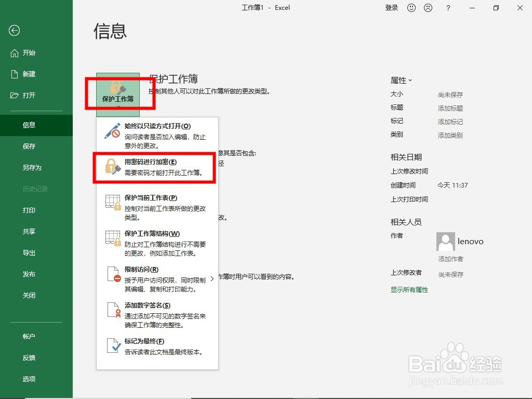Click the 保护工作簿 section heading
532x399 pixels.
pos(174,79)
